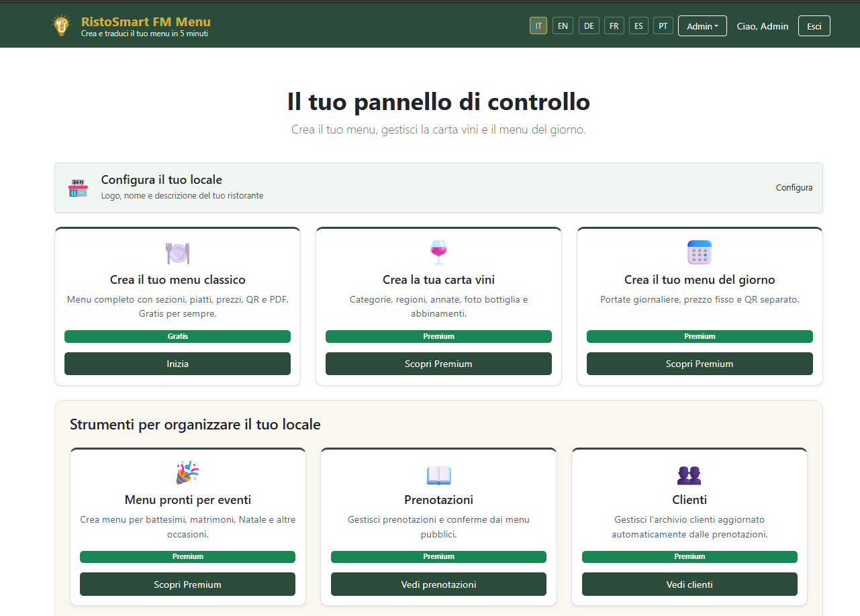
Task: Click Scopri Premium under Menu pronti per eventi
Action: (x=187, y=584)
